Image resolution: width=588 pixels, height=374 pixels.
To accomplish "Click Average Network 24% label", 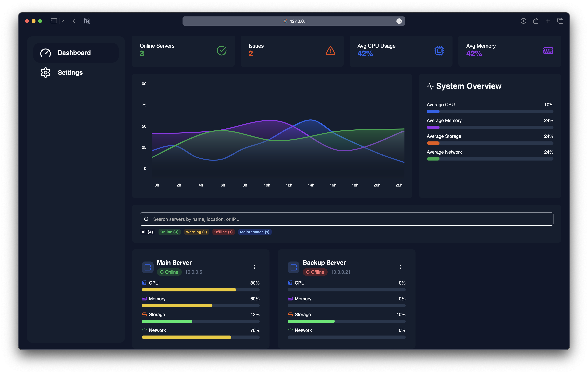I will (x=548, y=152).
